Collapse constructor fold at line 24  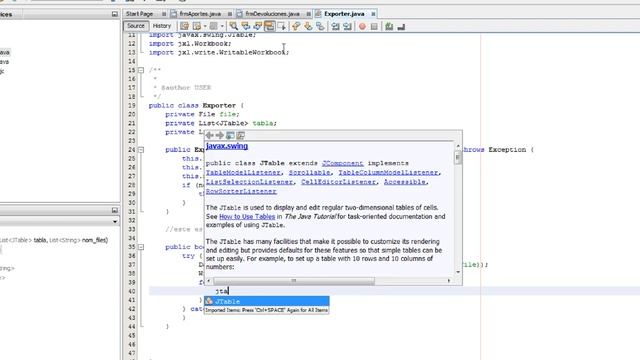(141, 150)
